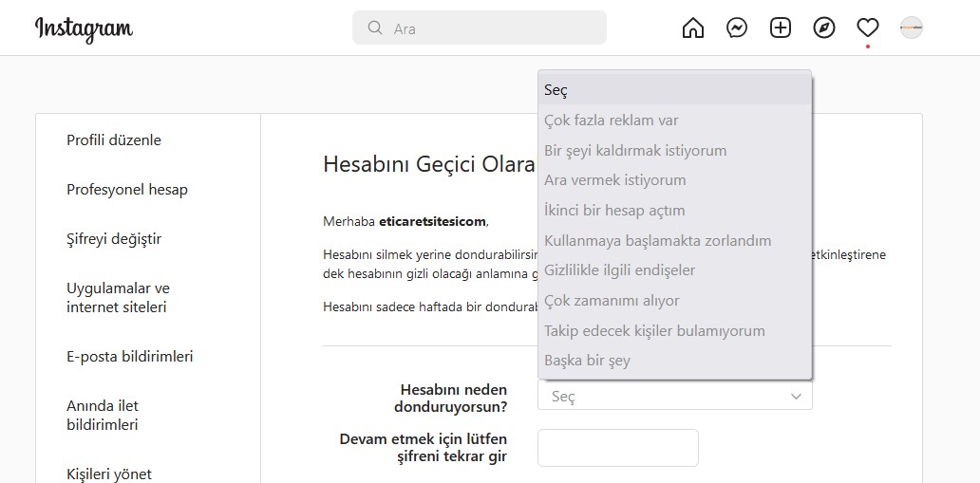Viewport: 980px width, 483px height.
Task: Click the Instagram logo
Action: [84, 28]
